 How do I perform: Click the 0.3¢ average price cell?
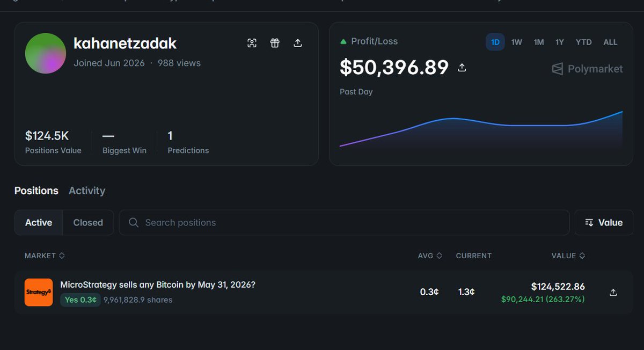coord(429,292)
